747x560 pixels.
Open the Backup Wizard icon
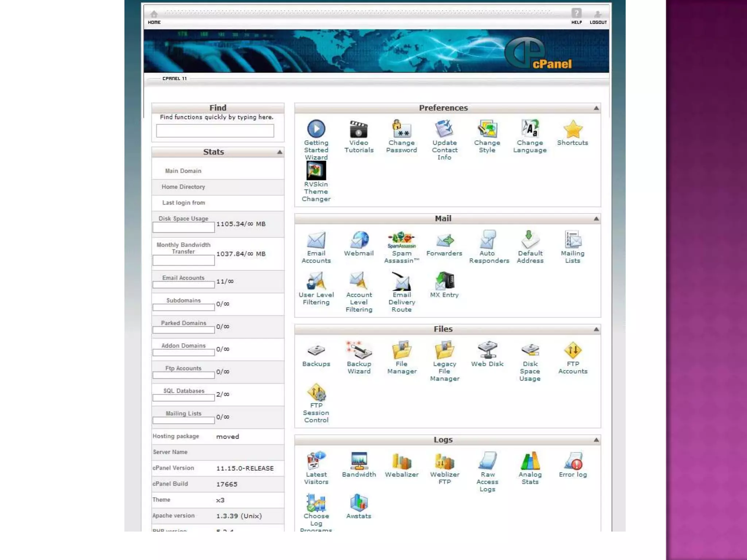[359, 351]
